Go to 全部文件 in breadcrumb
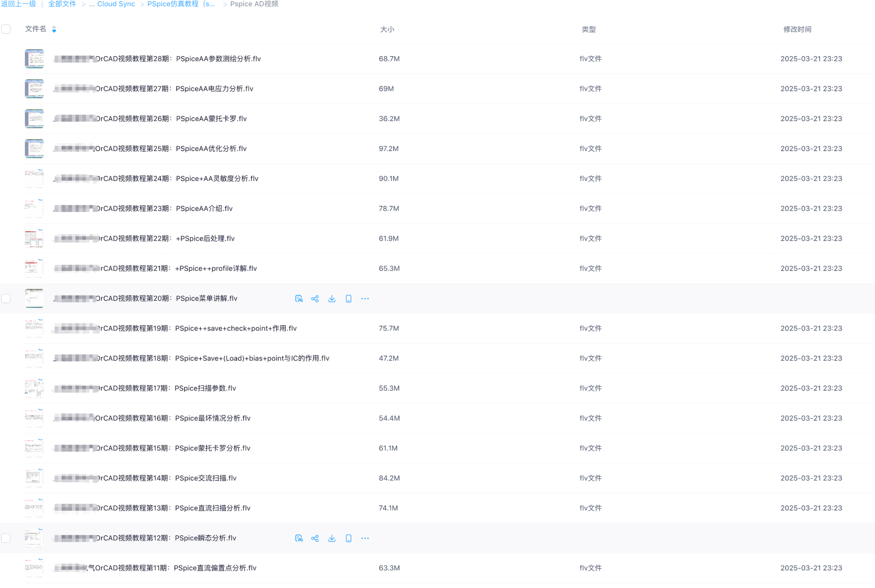The image size is (875, 588). [62, 4]
